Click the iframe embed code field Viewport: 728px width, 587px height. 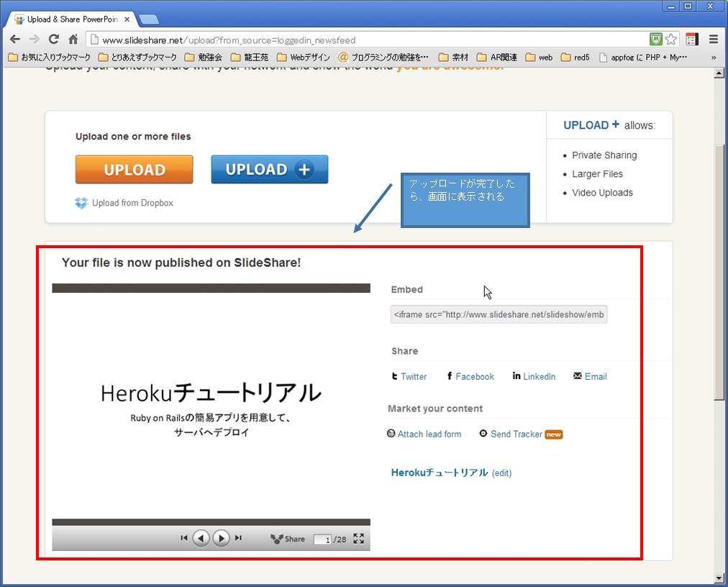pyautogui.click(x=499, y=314)
